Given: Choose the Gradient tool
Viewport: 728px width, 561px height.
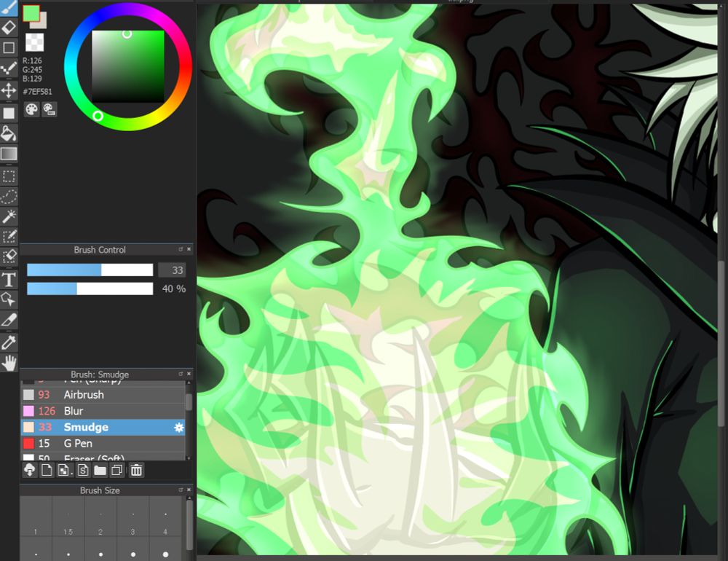Looking at the screenshot, I should tap(9, 153).
